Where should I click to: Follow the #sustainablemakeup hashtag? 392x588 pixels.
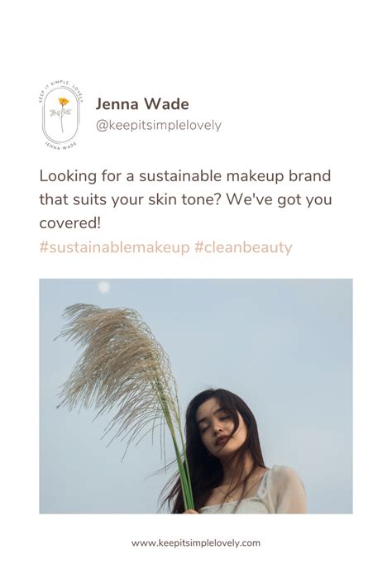tap(114, 247)
